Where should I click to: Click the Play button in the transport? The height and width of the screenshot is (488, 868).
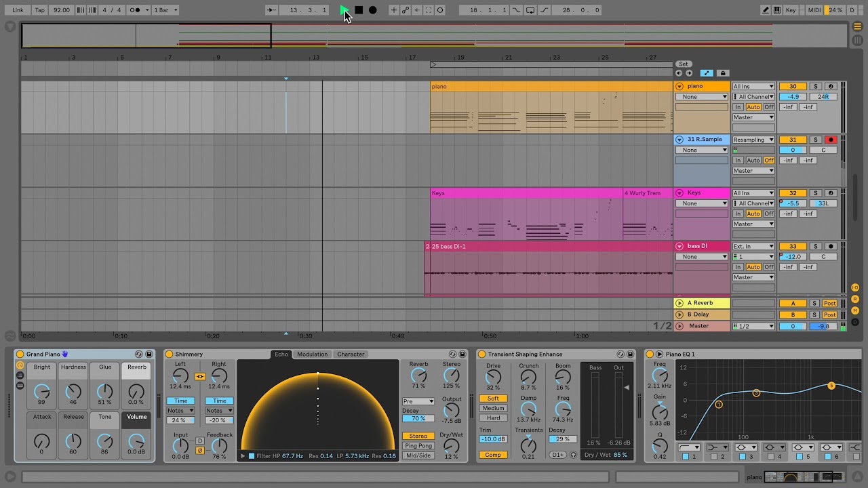(x=345, y=10)
